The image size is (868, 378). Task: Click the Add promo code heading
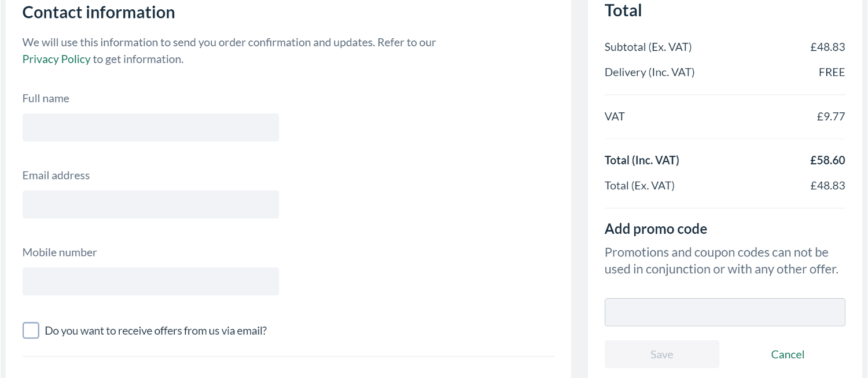tap(656, 229)
